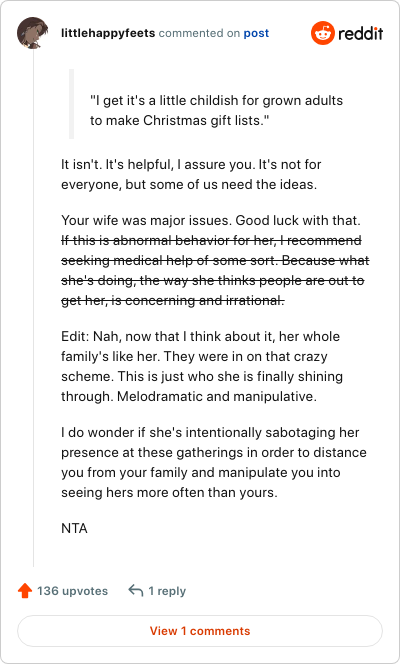400x664 pixels.
Task: Click the vertical comment thread line
Action: tap(33, 309)
